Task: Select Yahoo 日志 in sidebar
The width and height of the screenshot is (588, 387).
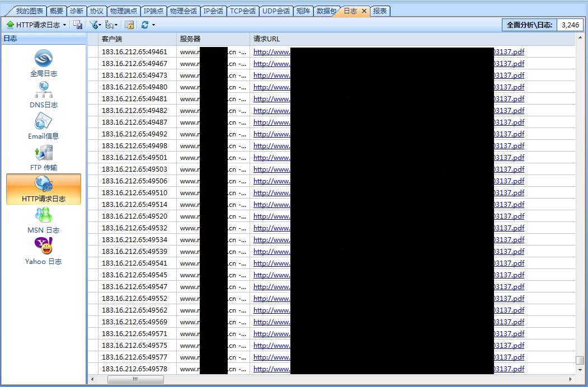Action: tap(44, 252)
